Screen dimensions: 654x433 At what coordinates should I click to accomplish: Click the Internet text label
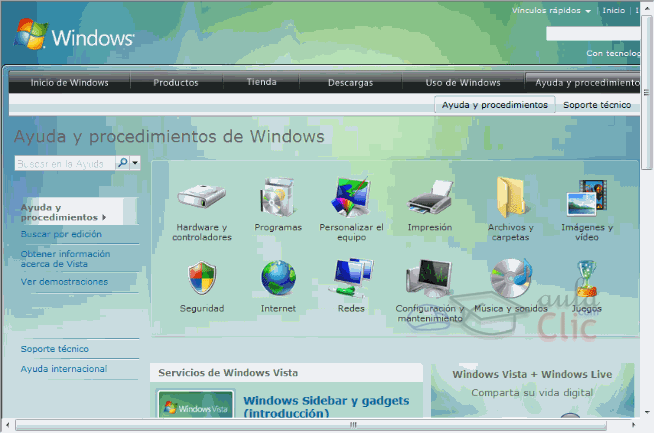tap(278, 308)
